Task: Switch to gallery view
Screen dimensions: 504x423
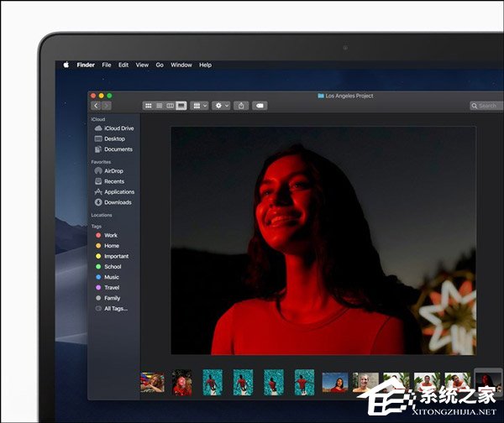Action: [181, 106]
